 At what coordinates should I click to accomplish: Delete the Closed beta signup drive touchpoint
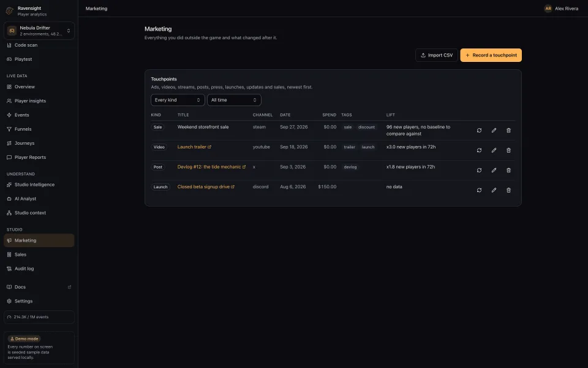pyautogui.click(x=508, y=190)
